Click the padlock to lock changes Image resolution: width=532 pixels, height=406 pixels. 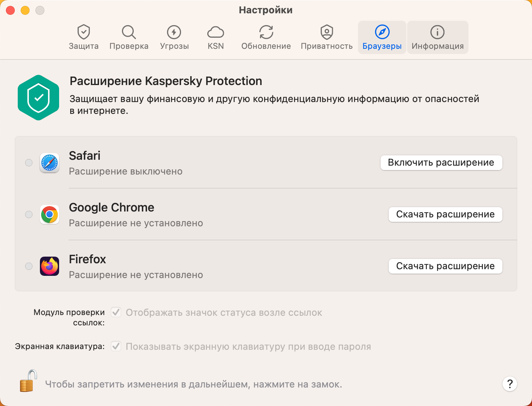pyautogui.click(x=28, y=381)
